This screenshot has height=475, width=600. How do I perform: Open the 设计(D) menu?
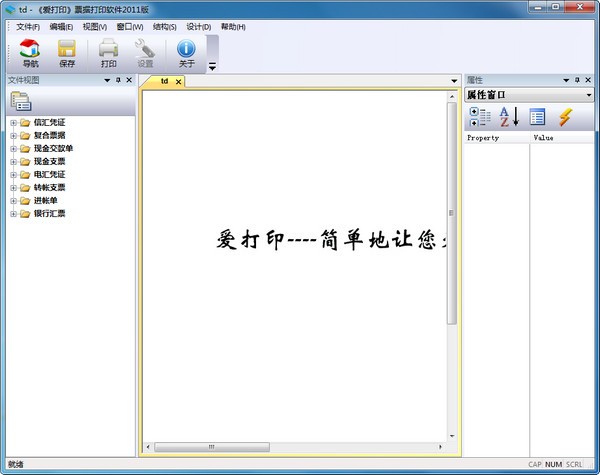(199, 27)
